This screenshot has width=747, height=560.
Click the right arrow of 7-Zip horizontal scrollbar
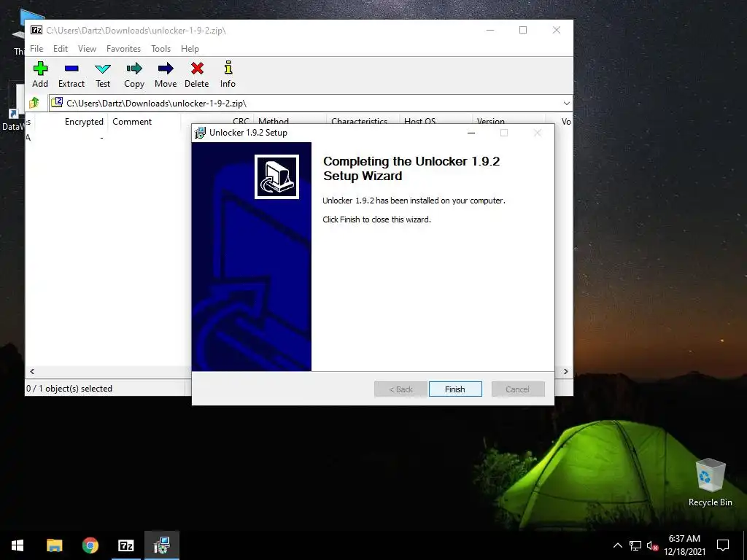click(566, 371)
